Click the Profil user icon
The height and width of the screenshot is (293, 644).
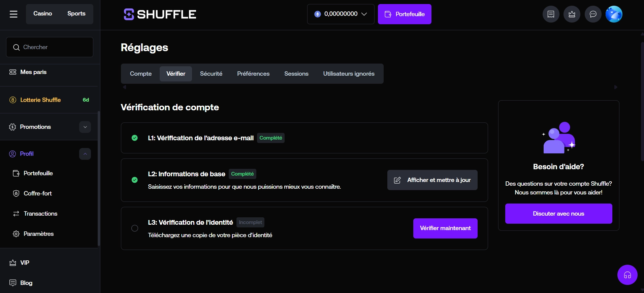12,154
